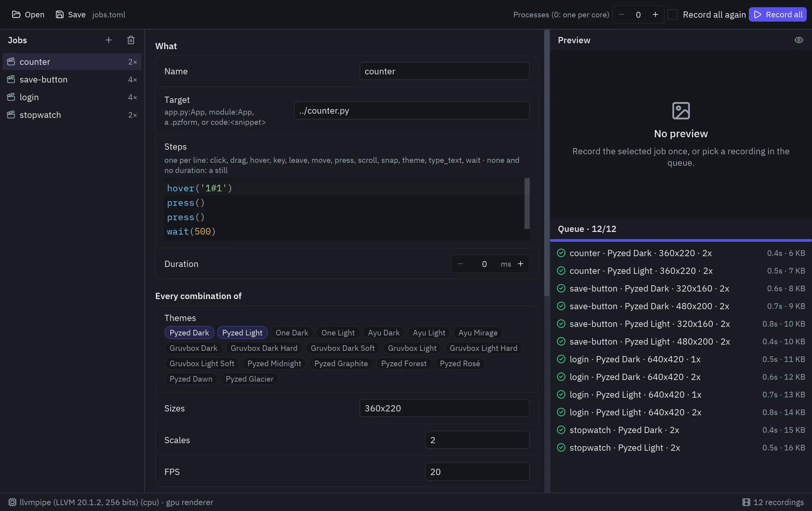Enable the Pyzed Midnight theme chip
812x511 pixels.
coord(274,363)
